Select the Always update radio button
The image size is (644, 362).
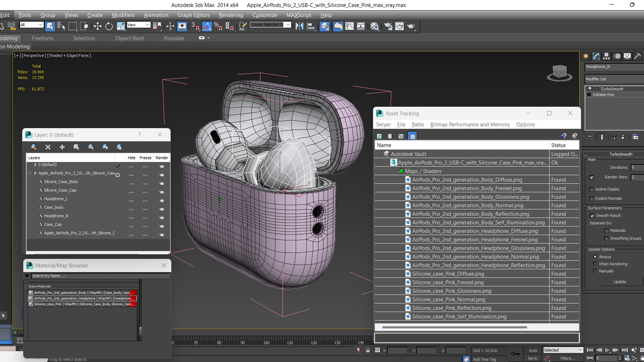coord(595,257)
